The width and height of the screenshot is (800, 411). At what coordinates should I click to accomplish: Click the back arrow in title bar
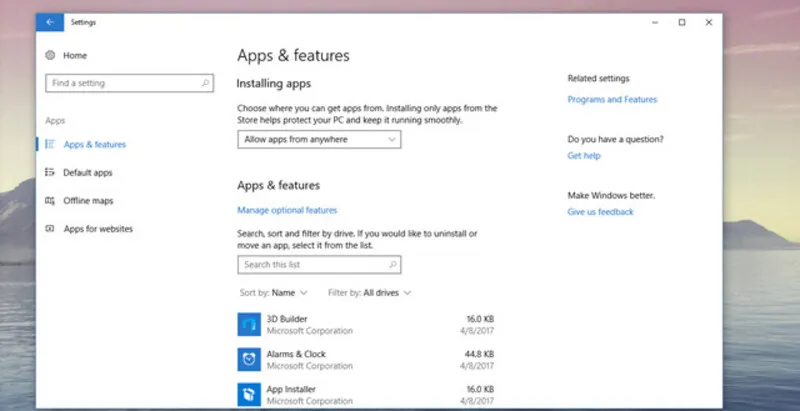click(50, 22)
